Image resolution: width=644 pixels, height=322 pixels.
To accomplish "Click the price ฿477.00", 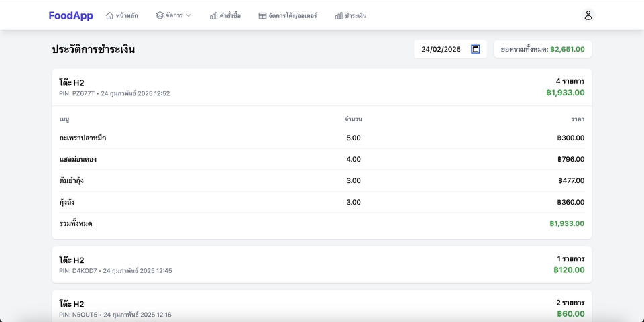I will [x=572, y=180].
